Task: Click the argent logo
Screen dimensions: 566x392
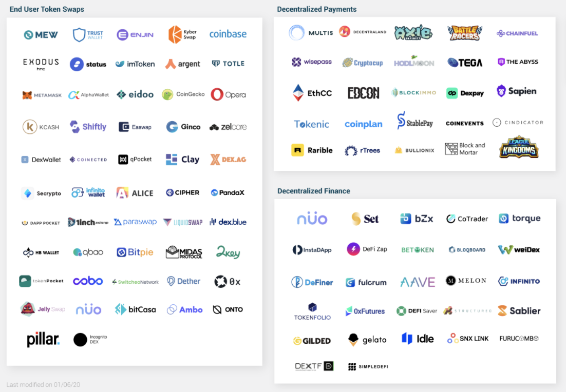Action: point(183,64)
